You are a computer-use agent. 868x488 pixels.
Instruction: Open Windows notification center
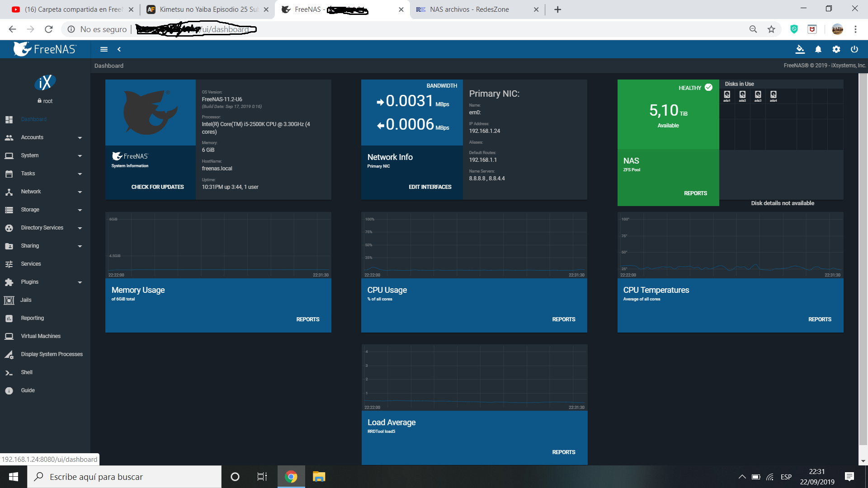click(x=849, y=477)
